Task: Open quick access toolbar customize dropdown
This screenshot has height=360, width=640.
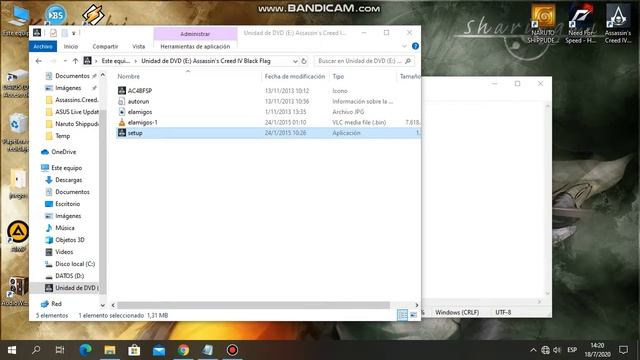Action: (74, 33)
